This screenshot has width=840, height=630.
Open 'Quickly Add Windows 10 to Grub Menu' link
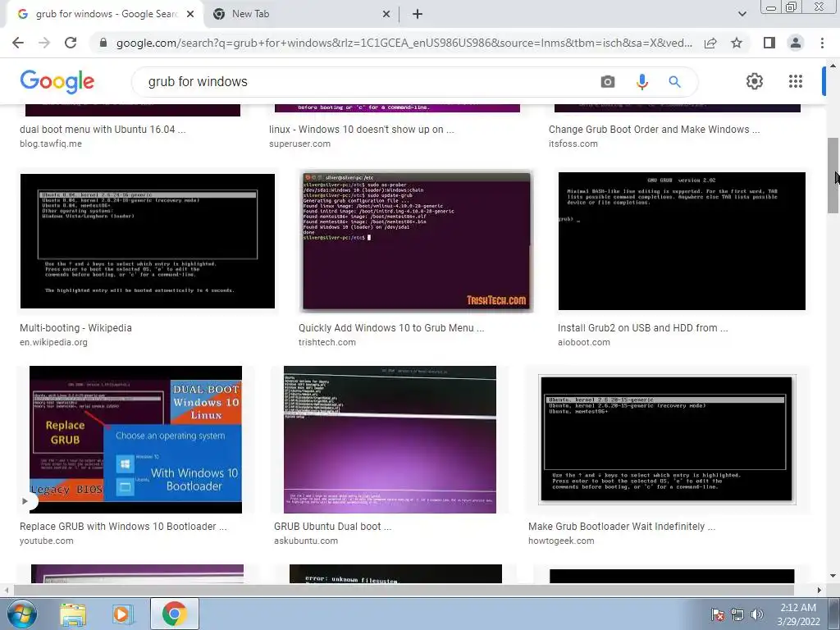(391, 328)
